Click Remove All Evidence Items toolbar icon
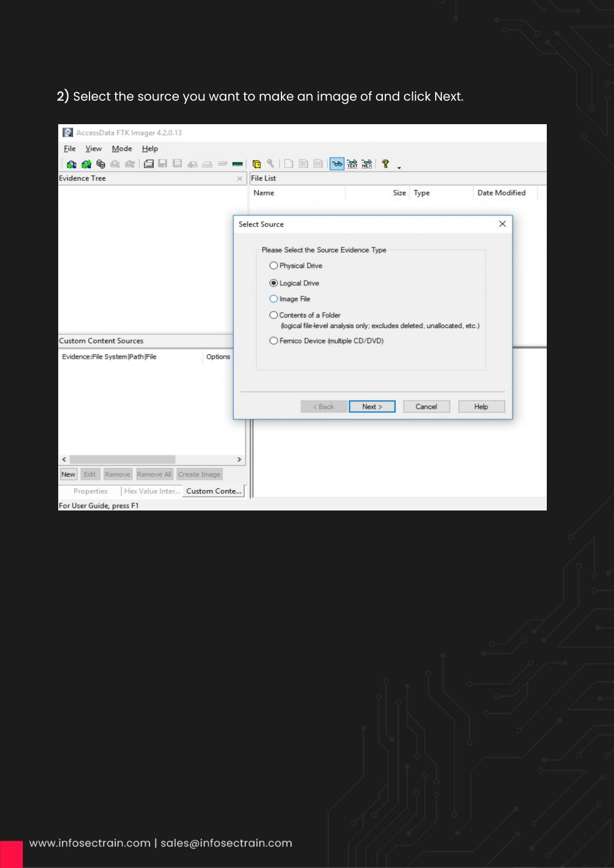This screenshot has width=614, height=868. pyautogui.click(x=130, y=164)
